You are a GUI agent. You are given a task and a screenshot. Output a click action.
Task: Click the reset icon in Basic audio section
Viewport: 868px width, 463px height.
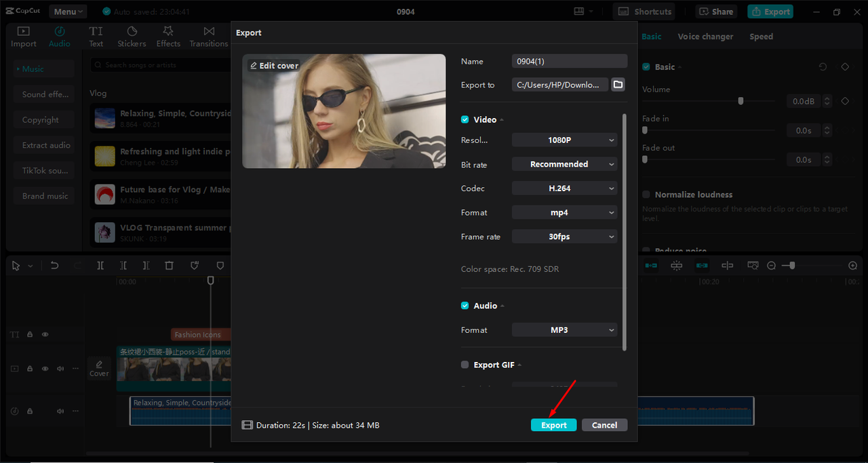coord(823,67)
